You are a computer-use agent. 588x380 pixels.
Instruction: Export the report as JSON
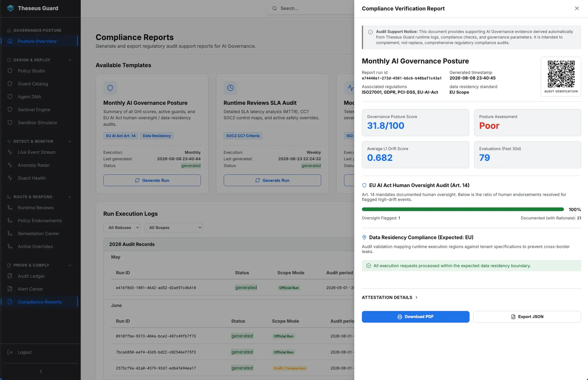click(x=527, y=317)
